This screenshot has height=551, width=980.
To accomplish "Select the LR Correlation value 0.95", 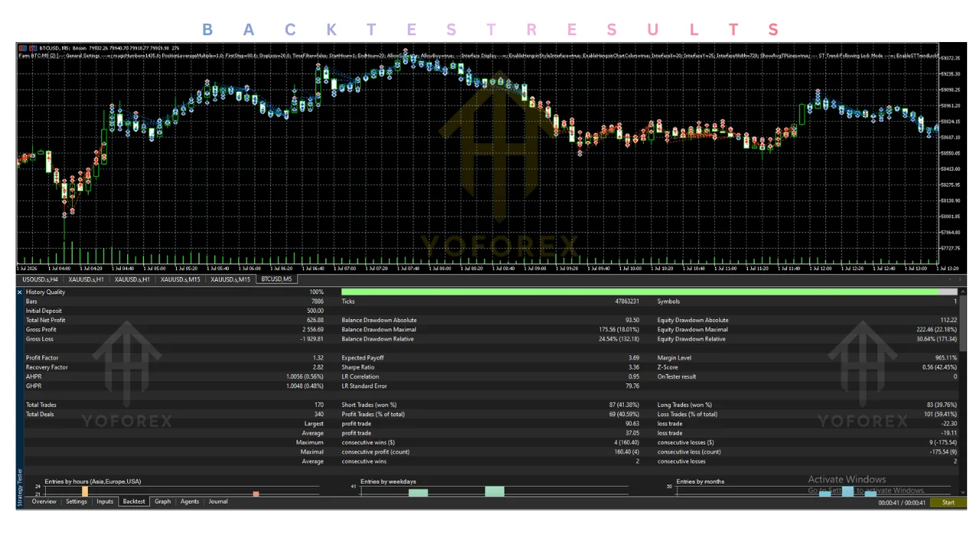I will pos(634,377).
